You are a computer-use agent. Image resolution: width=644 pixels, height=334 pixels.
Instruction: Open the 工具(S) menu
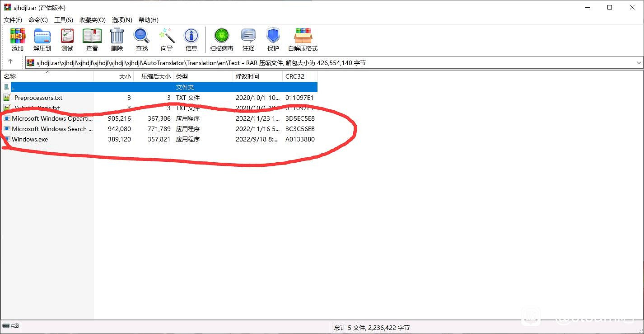pyautogui.click(x=64, y=20)
